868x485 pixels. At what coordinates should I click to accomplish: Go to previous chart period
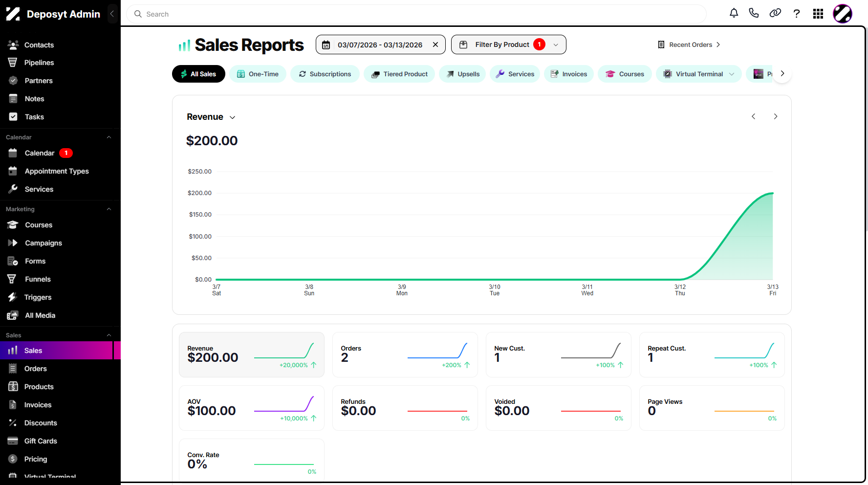[x=754, y=116]
